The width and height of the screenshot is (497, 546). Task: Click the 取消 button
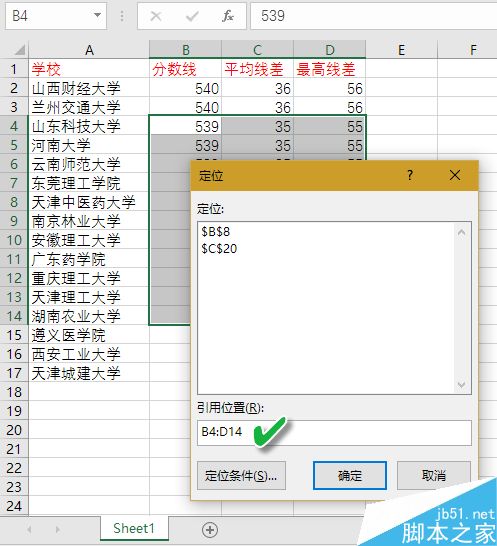tap(434, 476)
